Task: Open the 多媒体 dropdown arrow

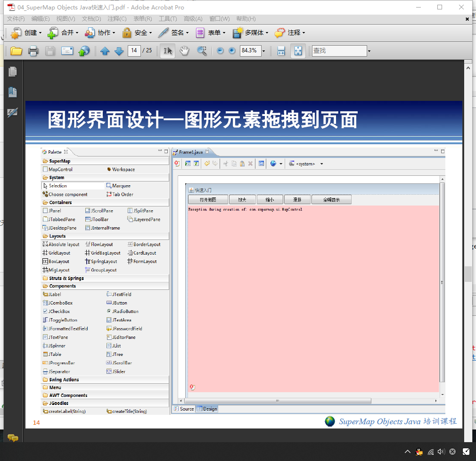Action: [267, 33]
